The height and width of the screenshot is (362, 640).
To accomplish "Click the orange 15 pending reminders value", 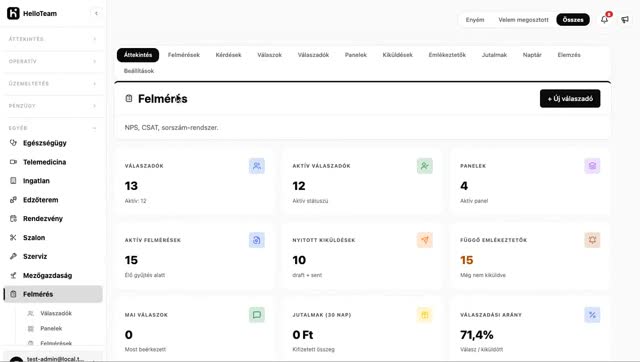I will pyautogui.click(x=467, y=260).
